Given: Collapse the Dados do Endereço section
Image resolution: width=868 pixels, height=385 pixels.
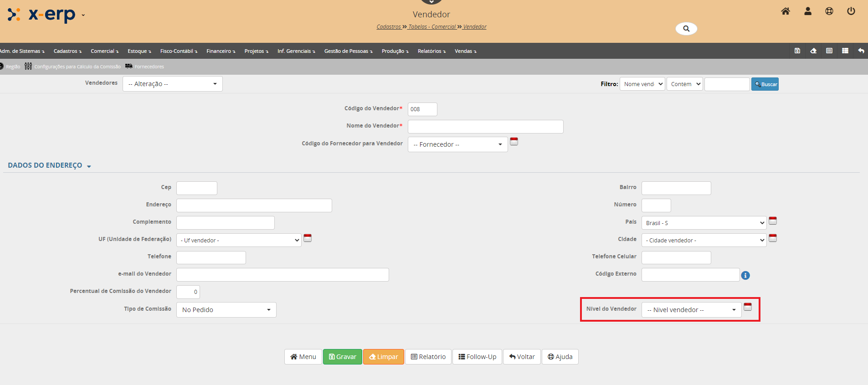Looking at the screenshot, I should point(49,165).
